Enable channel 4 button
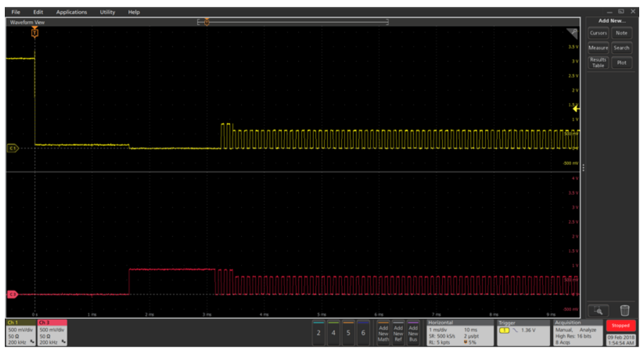The height and width of the screenshot is (352, 644). pos(333,333)
